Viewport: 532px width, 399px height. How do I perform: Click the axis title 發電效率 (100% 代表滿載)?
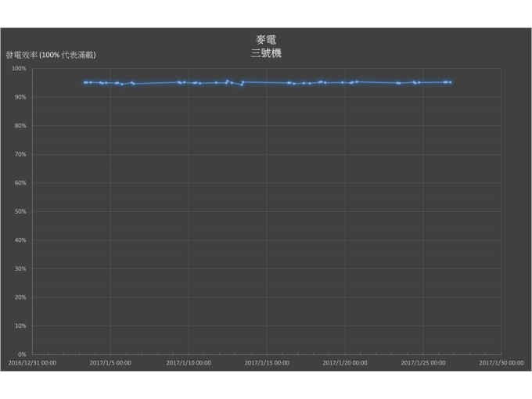[x=51, y=55]
